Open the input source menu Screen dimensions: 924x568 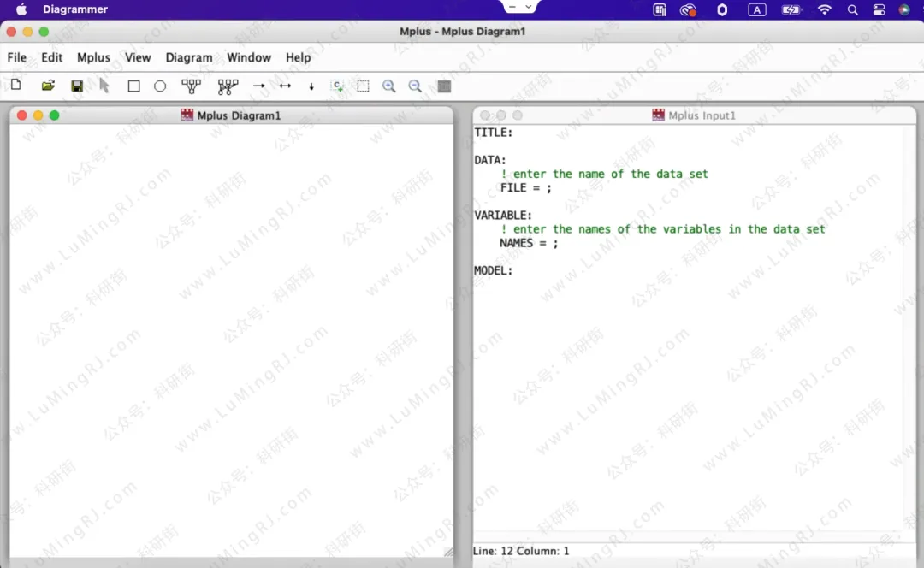coord(757,9)
